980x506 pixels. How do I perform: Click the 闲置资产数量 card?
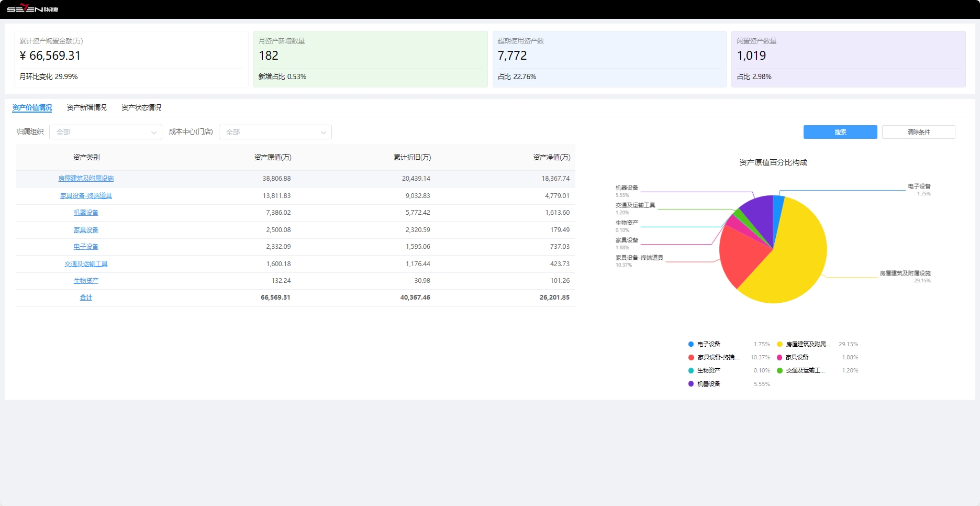pyautogui.click(x=849, y=59)
